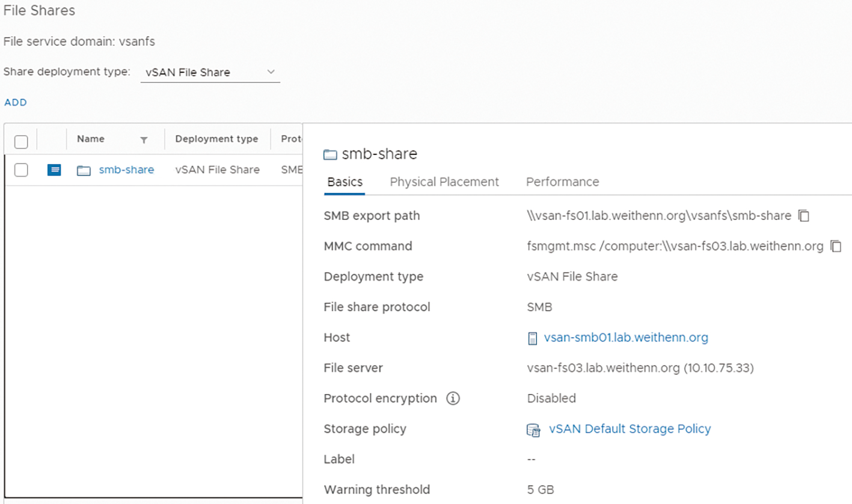This screenshot has height=504, width=852.
Task: Open the Share deployment type dropdown
Action: coord(210,73)
